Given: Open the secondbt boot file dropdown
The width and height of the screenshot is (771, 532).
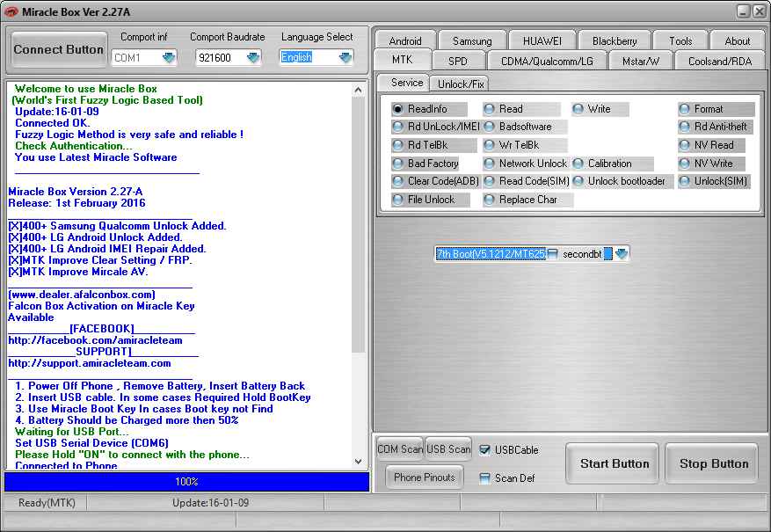Looking at the screenshot, I should (621, 253).
